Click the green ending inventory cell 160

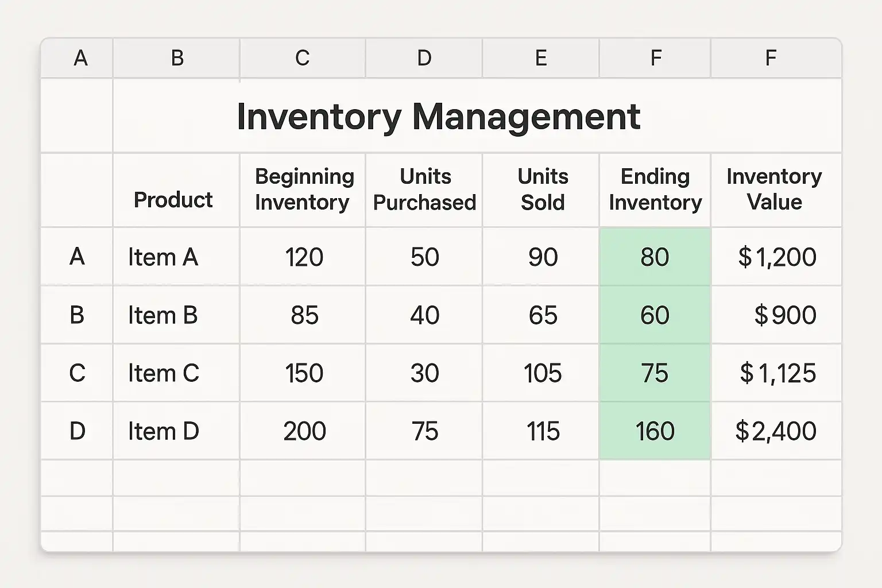click(x=655, y=431)
